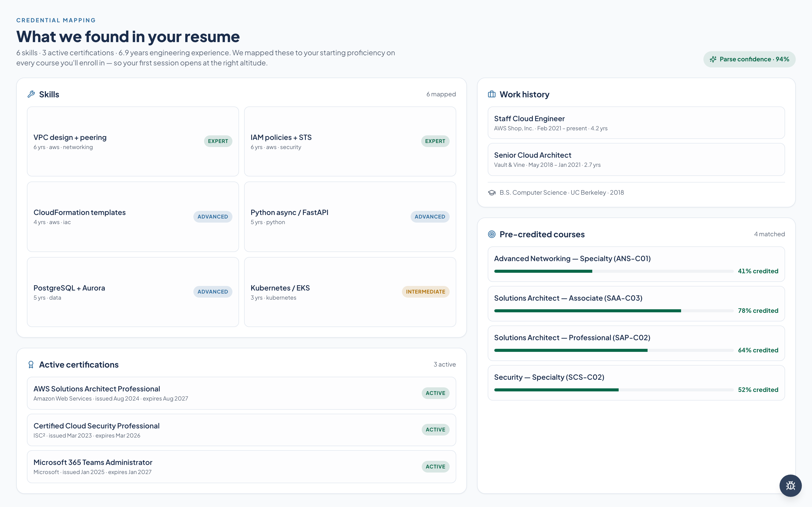The width and height of the screenshot is (812, 507).
Task: Open the CloudFormation templates skill card
Action: (x=133, y=216)
